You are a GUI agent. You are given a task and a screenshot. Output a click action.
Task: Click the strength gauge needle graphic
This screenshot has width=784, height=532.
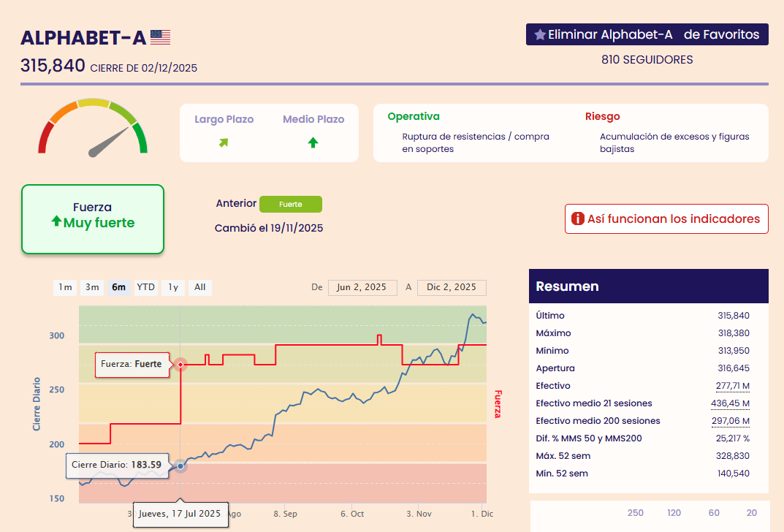point(108,142)
